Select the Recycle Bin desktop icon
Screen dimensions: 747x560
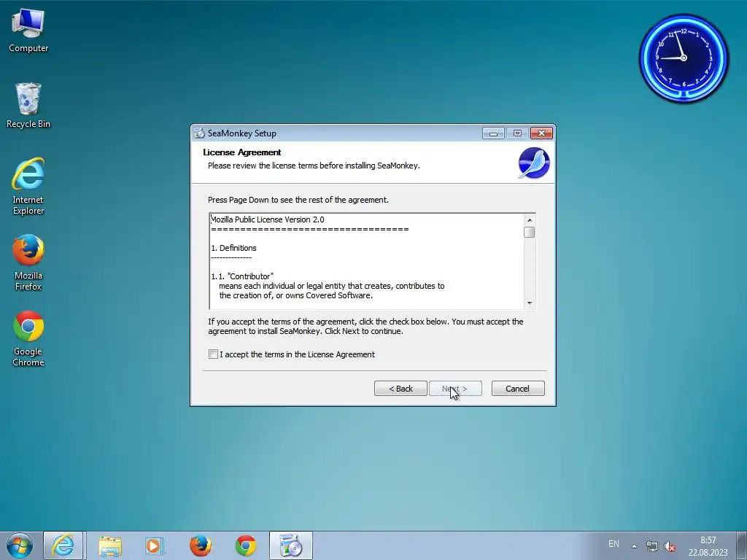click(28, 105)
